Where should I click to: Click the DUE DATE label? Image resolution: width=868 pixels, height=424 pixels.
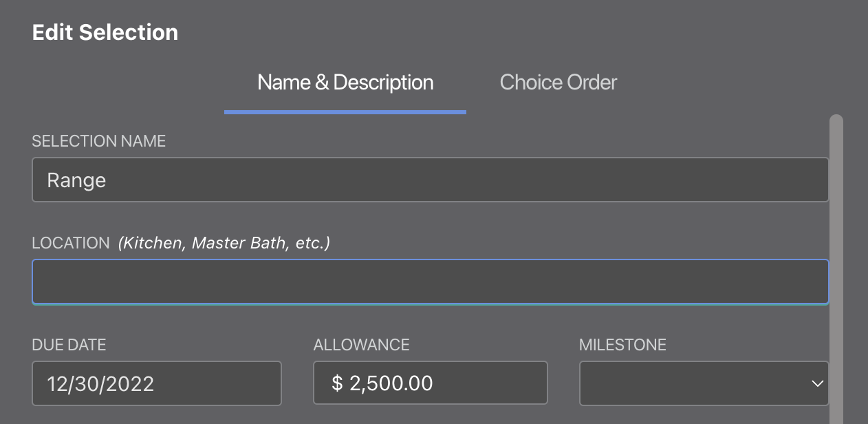click(69, 345)
